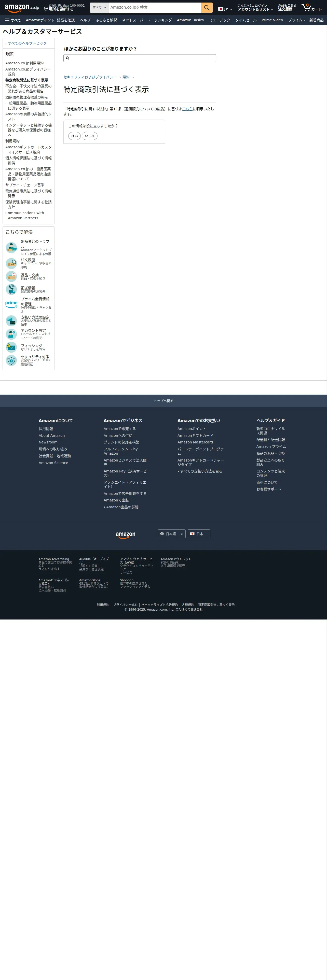This screenshot has height=980, width=327.
Task: Open the hamburger すべて menu
Action: pos(13,20)
